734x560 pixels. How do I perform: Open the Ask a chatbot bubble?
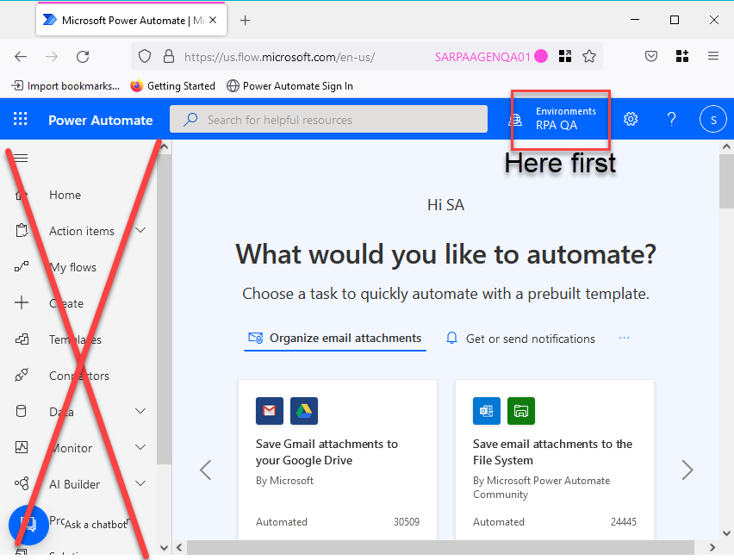pos(28,525)
